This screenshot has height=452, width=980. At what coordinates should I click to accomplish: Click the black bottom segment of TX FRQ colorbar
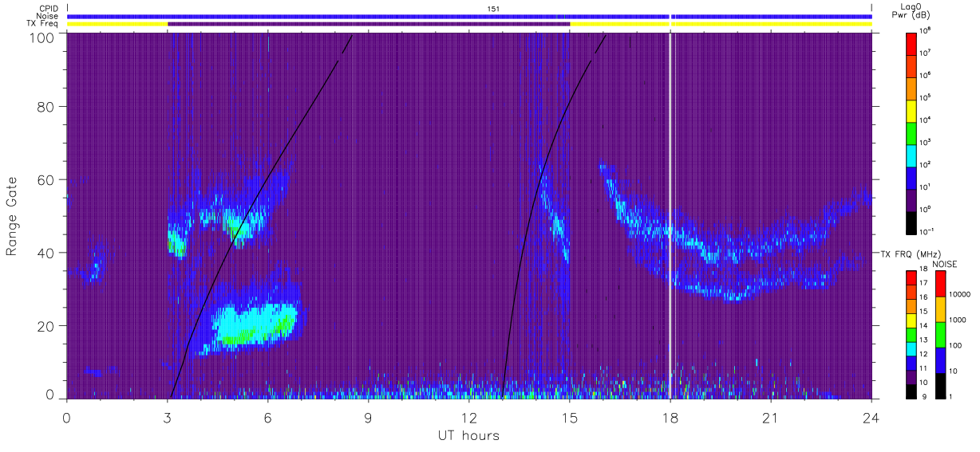(911, 391)
